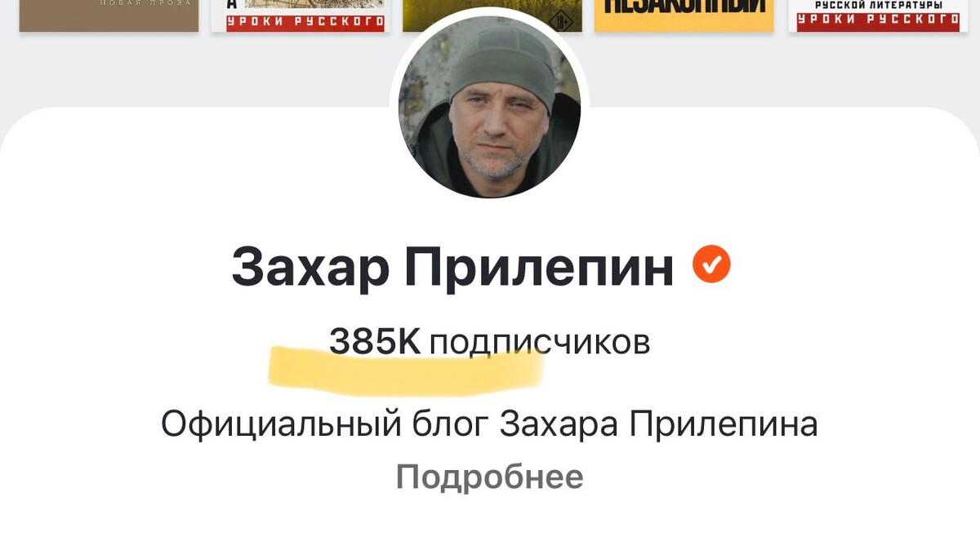This screenshot has height=537, width=980.
Task: Open the 'Русской литературы' book cover
Action: click(877, 16)
